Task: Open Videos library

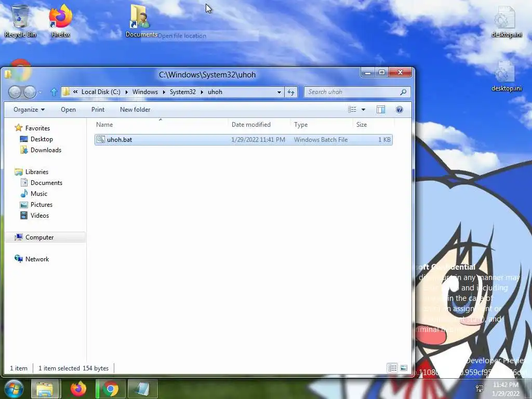Action: click(34, 216)
